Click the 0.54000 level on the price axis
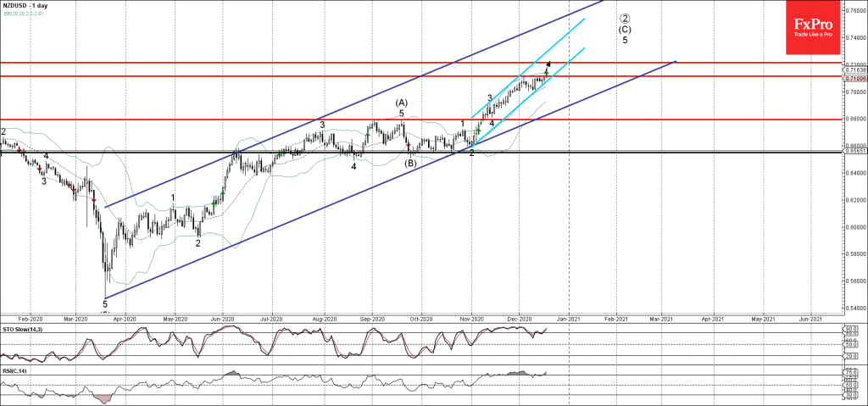 click(854, 308)
